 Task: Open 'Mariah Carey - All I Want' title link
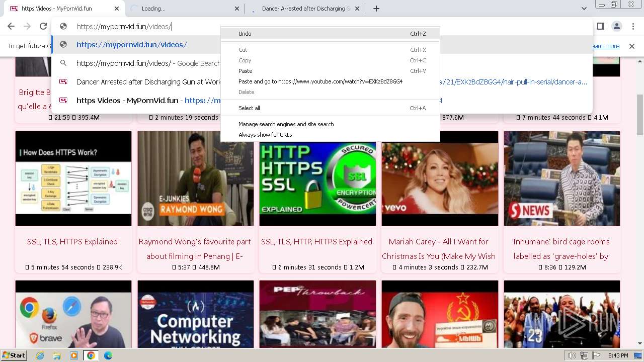439,249
